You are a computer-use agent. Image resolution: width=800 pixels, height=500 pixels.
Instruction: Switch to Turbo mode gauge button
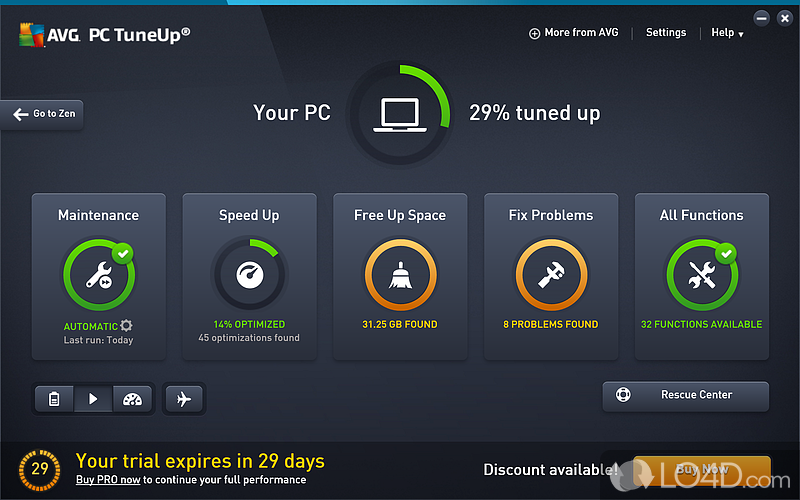pyautogui.click(x=133, y=398)
